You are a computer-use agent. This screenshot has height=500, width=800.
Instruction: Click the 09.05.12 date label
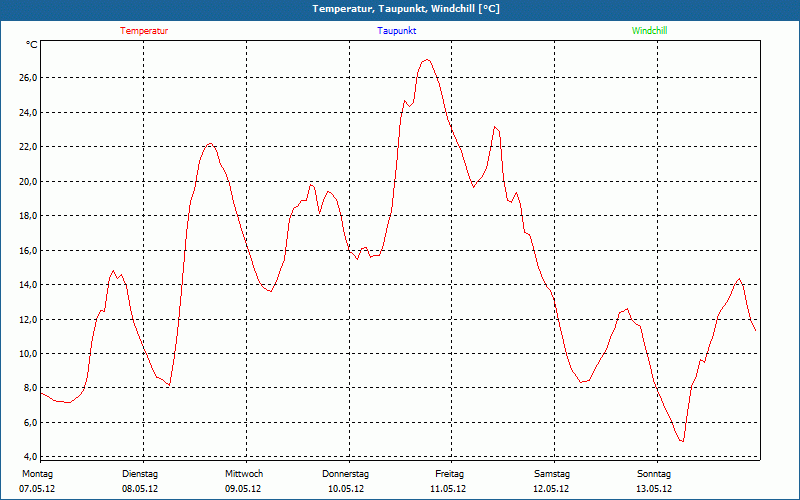[243, 489]
